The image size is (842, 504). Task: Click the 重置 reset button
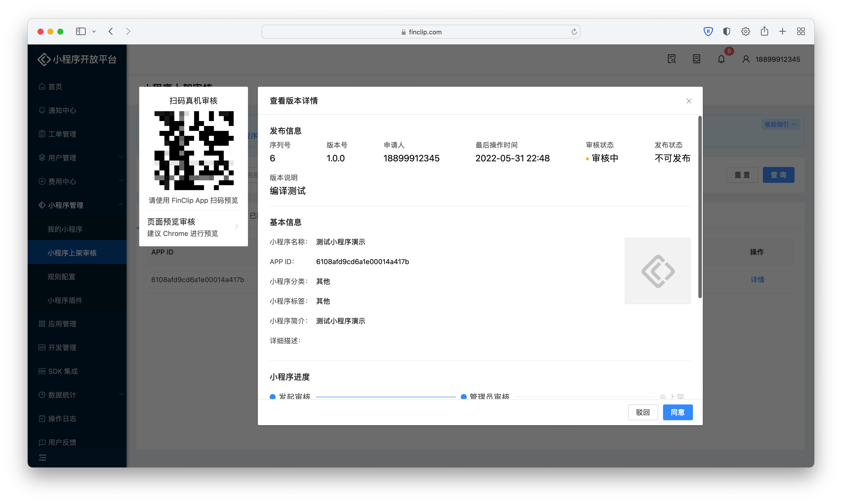point(742,175)
